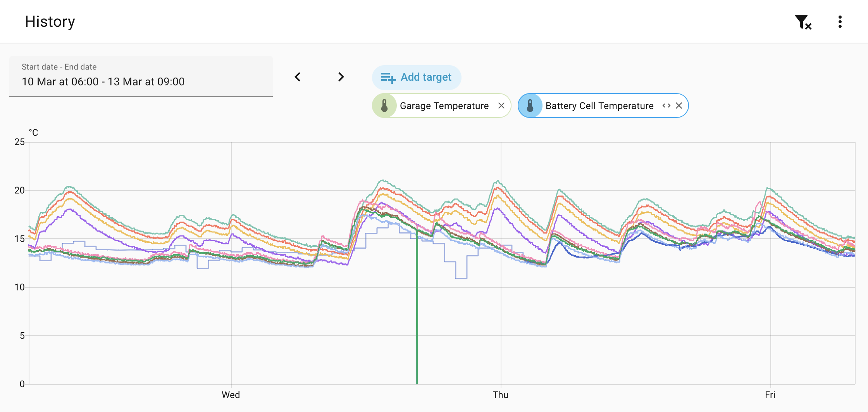
Task: Advance to the next date range
Action: [341, 77]
